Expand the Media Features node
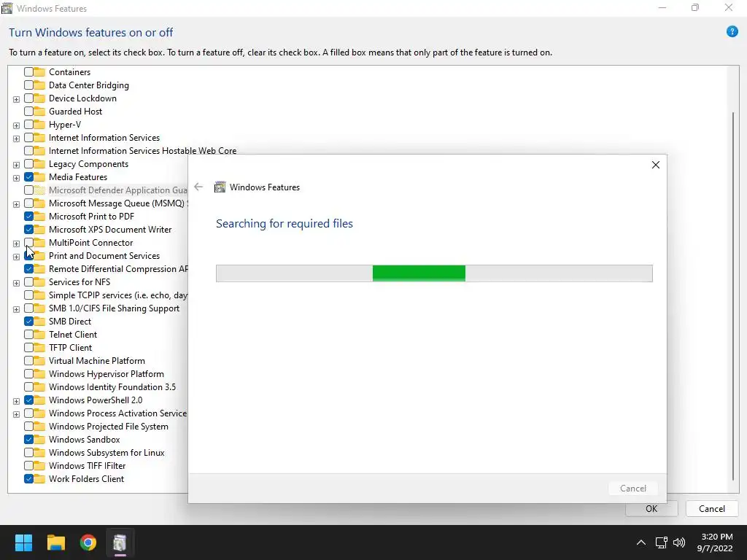 [16, 178]
